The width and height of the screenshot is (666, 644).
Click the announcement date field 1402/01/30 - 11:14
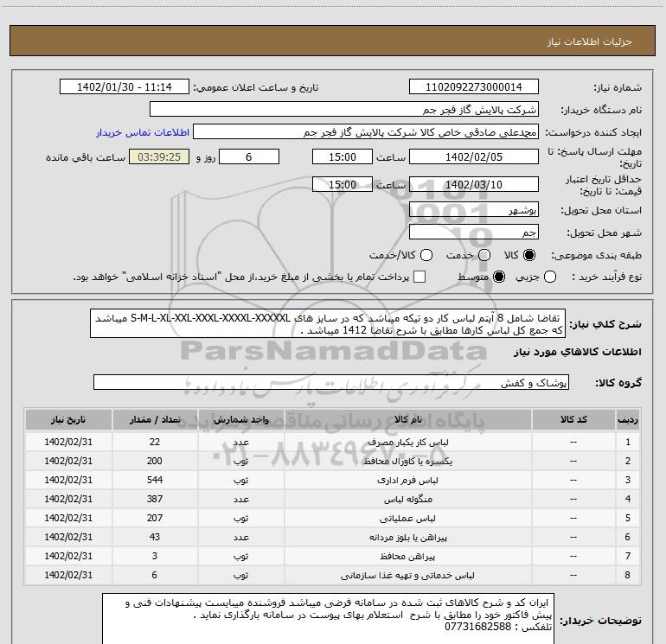point(125,87)
